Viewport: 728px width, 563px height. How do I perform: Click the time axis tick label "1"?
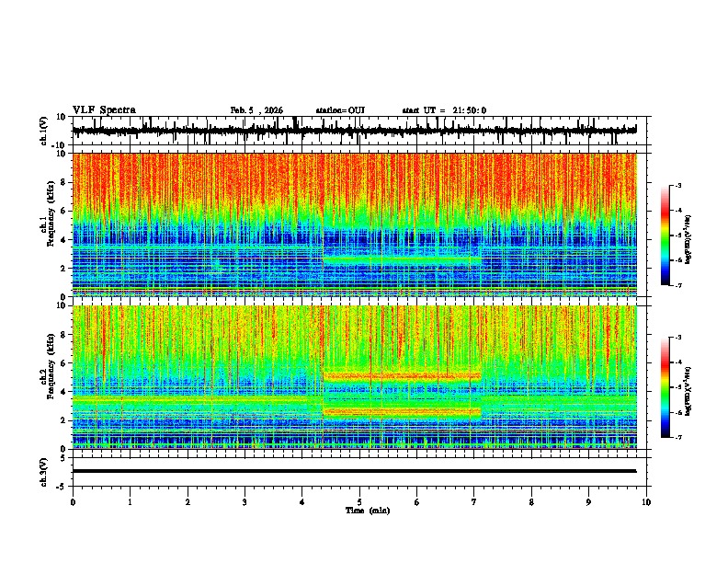tap(130, 502)
